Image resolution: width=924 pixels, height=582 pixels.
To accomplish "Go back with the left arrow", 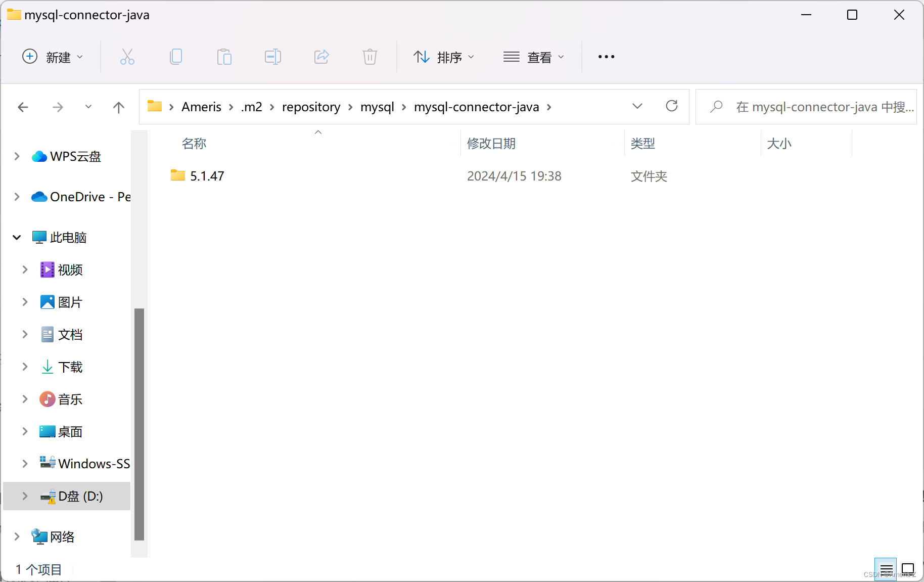I will tap(23, 107).
